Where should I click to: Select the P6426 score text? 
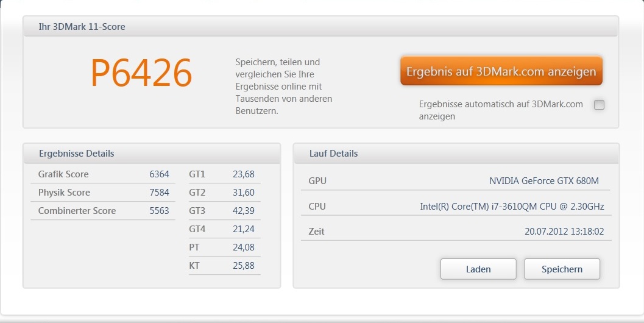pos(141,73)
